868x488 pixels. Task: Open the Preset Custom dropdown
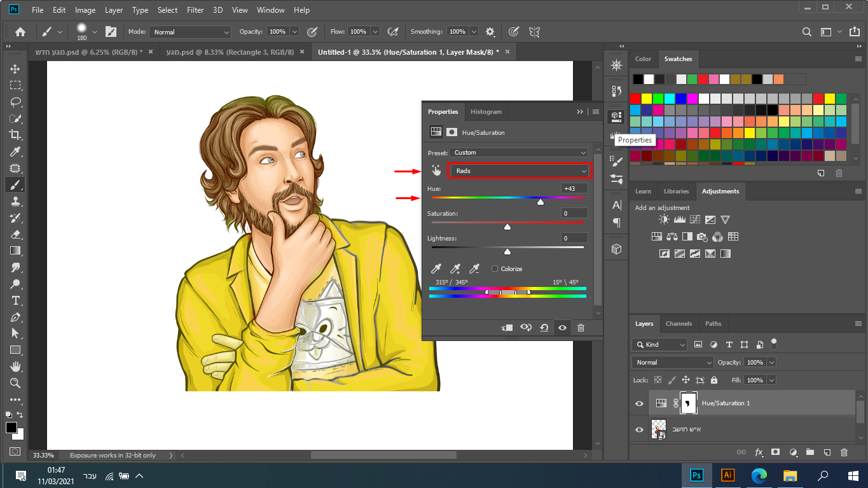(518, 153)
